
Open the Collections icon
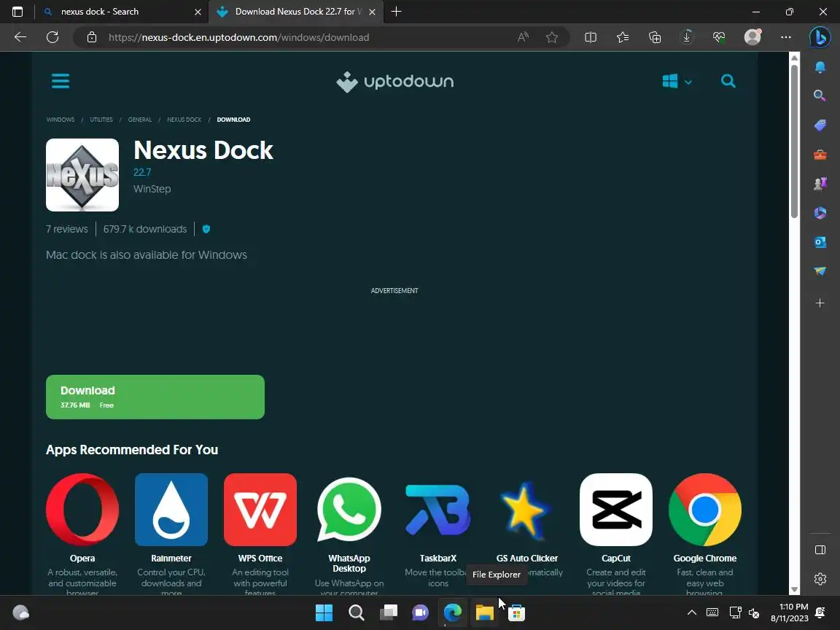click(x=655, y=37)
